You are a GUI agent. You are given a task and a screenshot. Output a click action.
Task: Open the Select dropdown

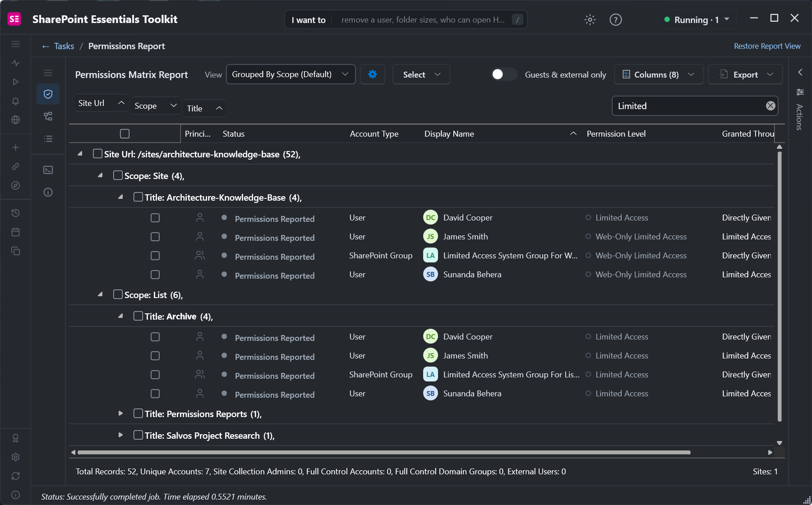pyautogui.click(x=421, y=74)
